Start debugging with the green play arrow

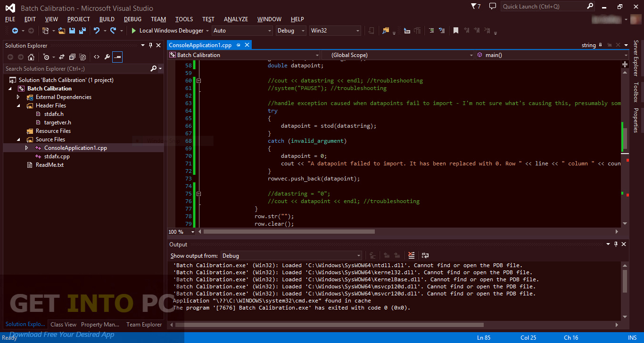click(x=134, y=31)
